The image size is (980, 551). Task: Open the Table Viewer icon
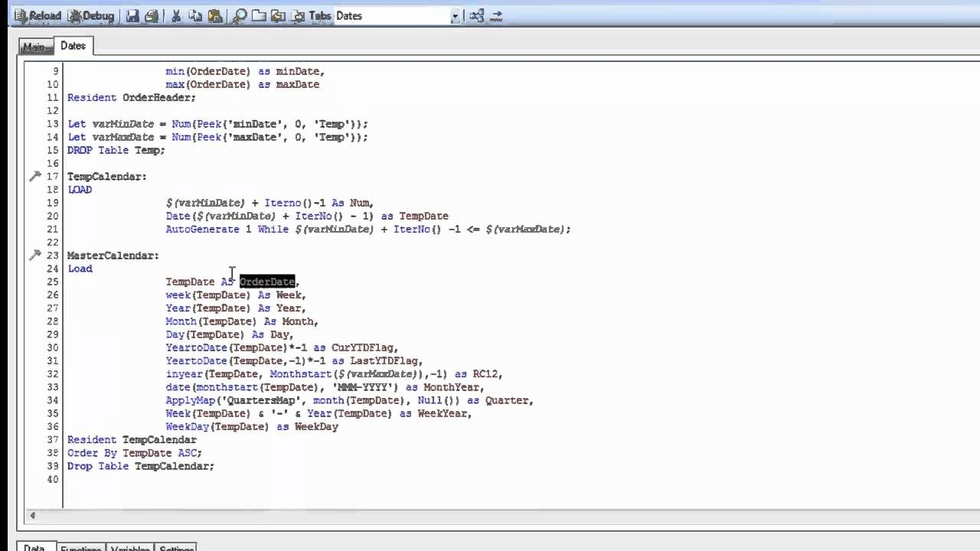tap(477, 15)
